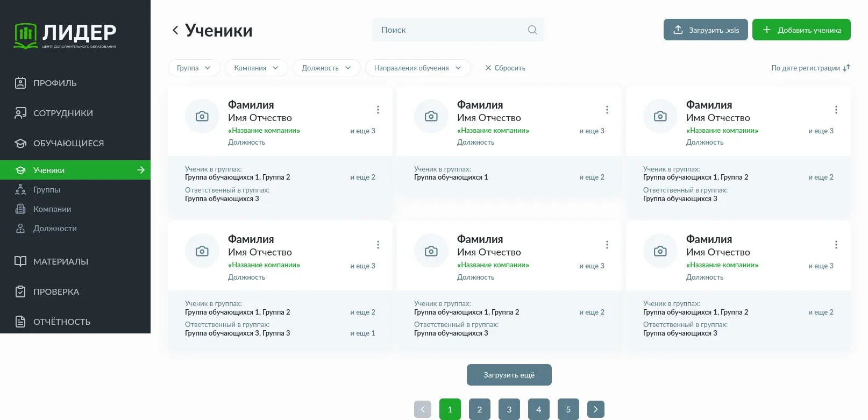
Task: Click the ЛИДЕР logo
Action: [65, 36]
